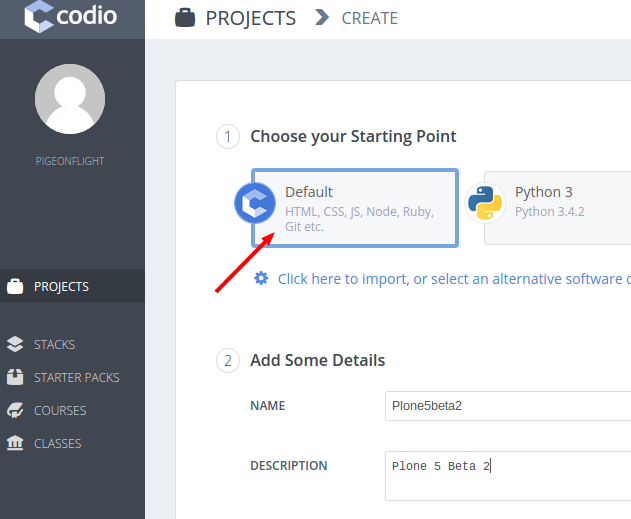Open the user profile avatar
Image resolution: width=631 pixels, height=519 pixels.
(x=70, y=98)
